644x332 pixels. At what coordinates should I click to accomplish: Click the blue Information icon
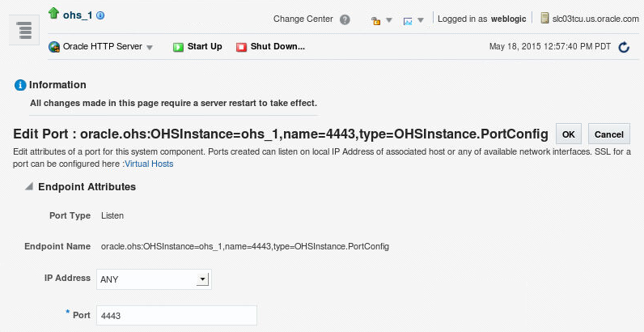click(x=20, y=85)
